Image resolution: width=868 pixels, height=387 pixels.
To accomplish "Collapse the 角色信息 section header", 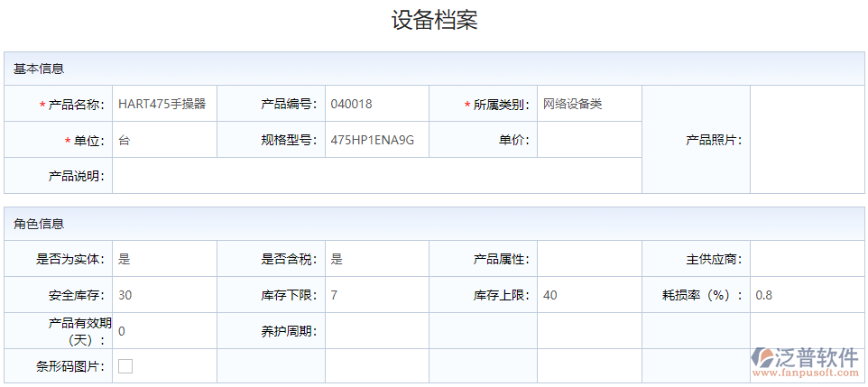I will click(x=434, y=224).
